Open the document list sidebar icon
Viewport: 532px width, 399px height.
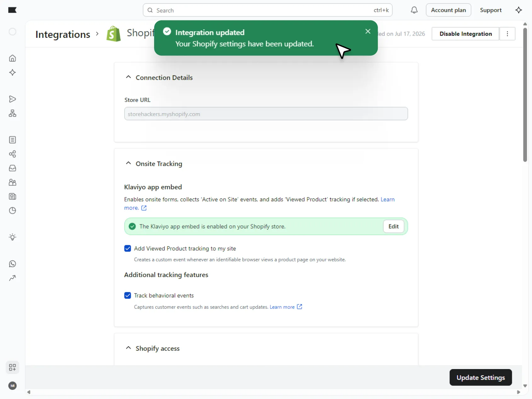12,140
